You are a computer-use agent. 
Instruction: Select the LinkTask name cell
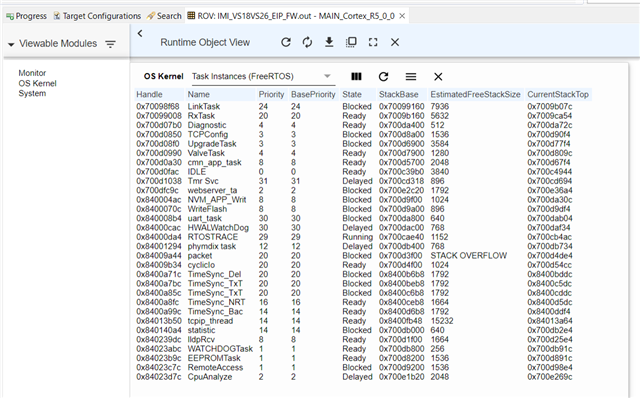204,107
